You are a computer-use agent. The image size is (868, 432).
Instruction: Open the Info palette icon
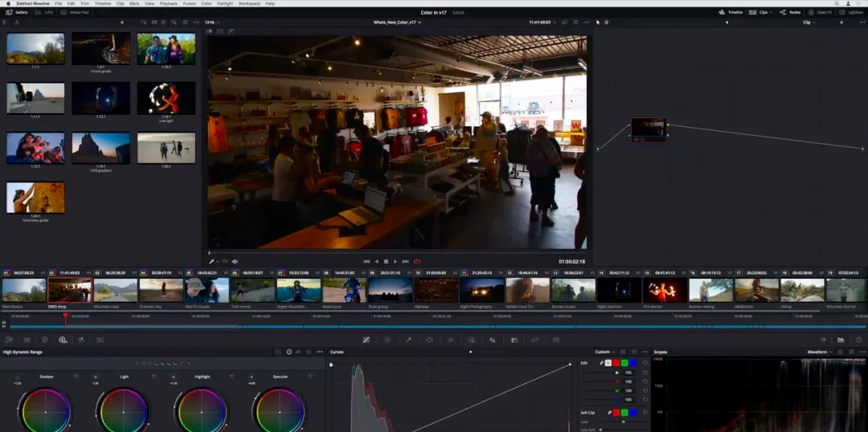click(859, 340)
